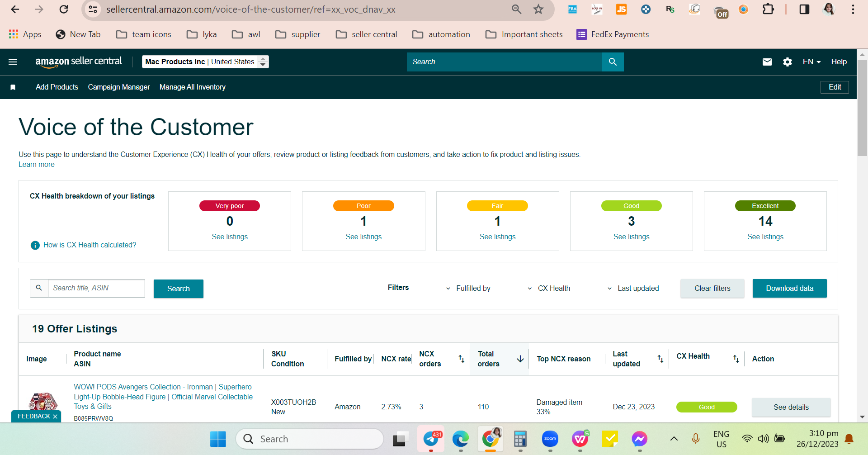Open the Telegram taskbar icon
Viewport: 868px width, 455px height.
tap(431, 439)
